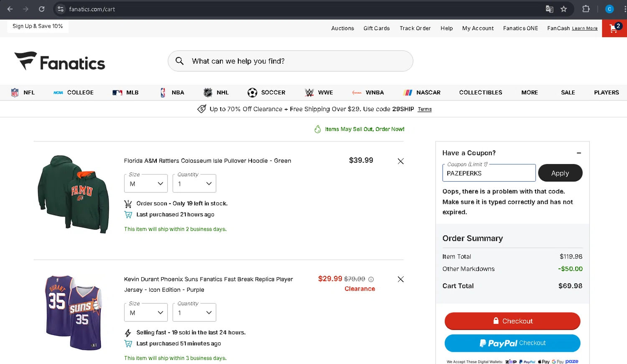The height and width of the screenshot is (364, 627).
Task: Focus the coupon code input field
Action: pyautogui.click(x=489, y=173)
